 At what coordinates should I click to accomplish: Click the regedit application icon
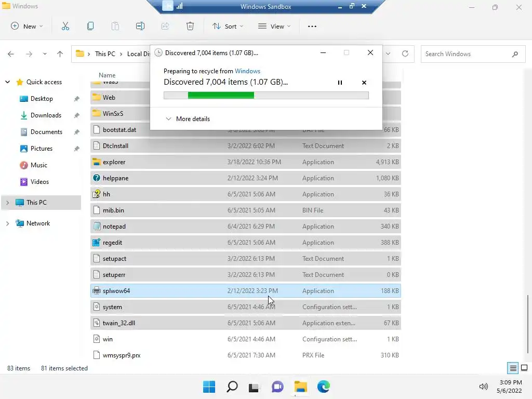(96, 243)
